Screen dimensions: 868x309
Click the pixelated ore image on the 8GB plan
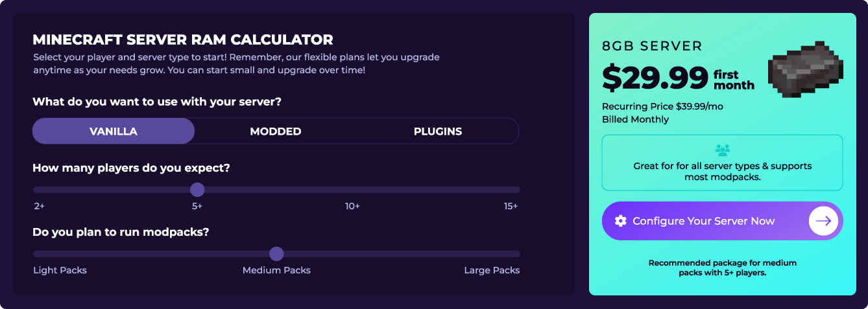coord(805,69)
